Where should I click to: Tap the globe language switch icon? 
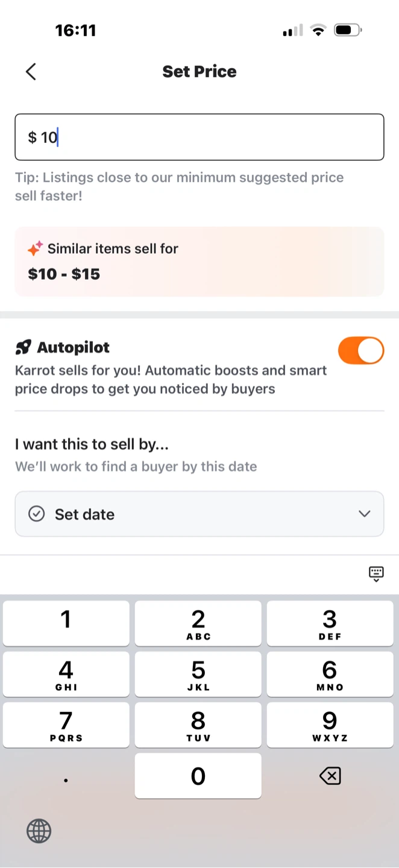tap(39, 831)
